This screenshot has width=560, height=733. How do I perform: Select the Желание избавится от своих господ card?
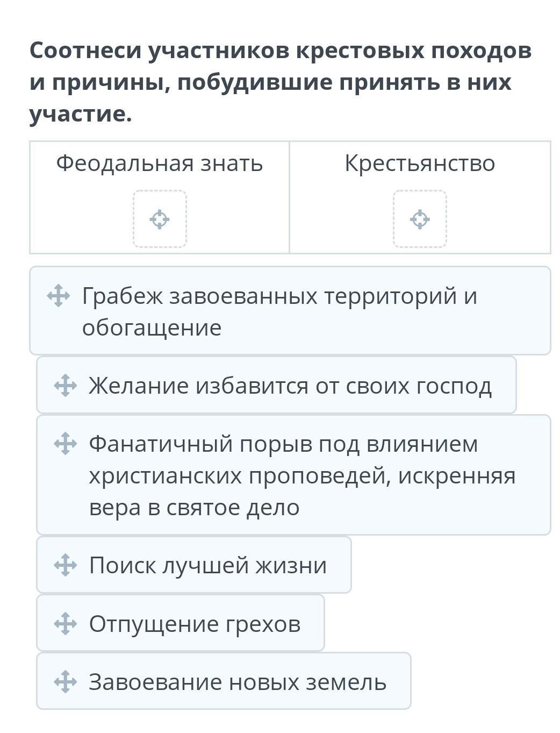pos(290,386)
